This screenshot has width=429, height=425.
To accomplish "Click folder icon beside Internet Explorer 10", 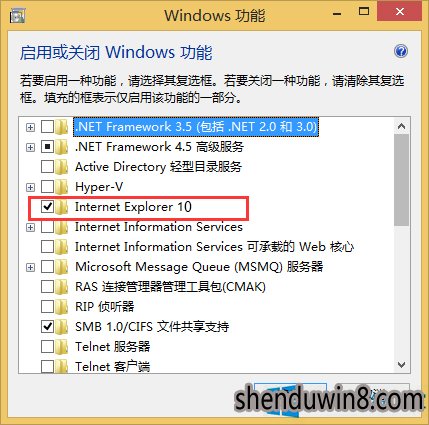I will [61, 207].
